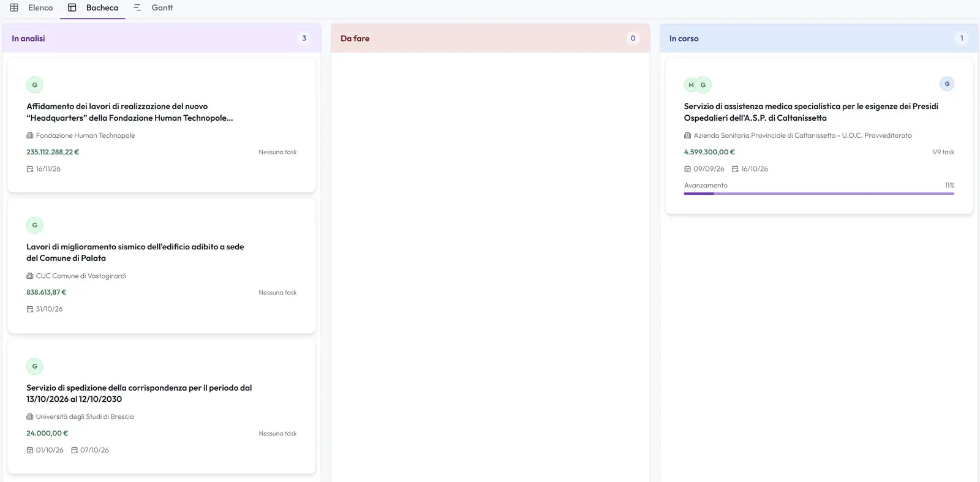
Task: Click the Fondazione Human Technopole organization name
Action: (x=85, y=135)
